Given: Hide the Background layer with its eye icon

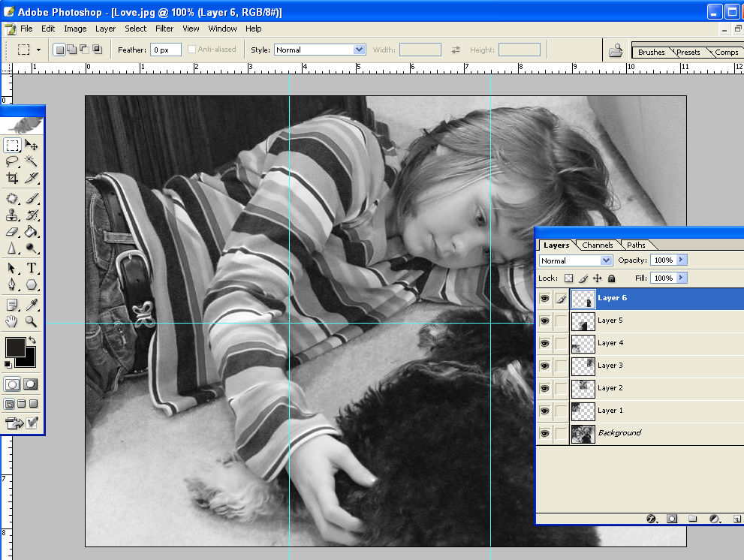Looking at the screenshot, I should pos(545,433).
